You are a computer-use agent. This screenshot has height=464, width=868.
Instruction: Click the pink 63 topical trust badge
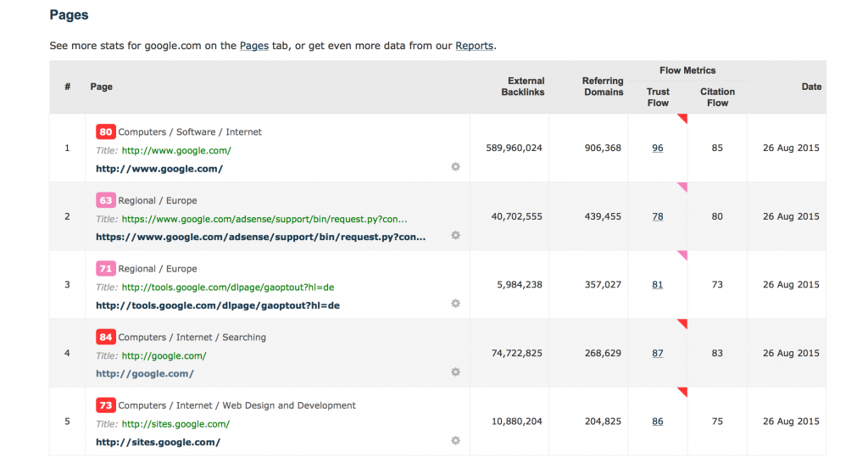click(x=106, y=200)
